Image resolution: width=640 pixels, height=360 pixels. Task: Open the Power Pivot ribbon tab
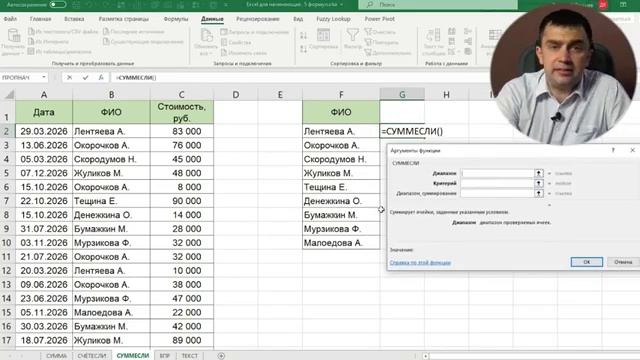tap(380, 19)
